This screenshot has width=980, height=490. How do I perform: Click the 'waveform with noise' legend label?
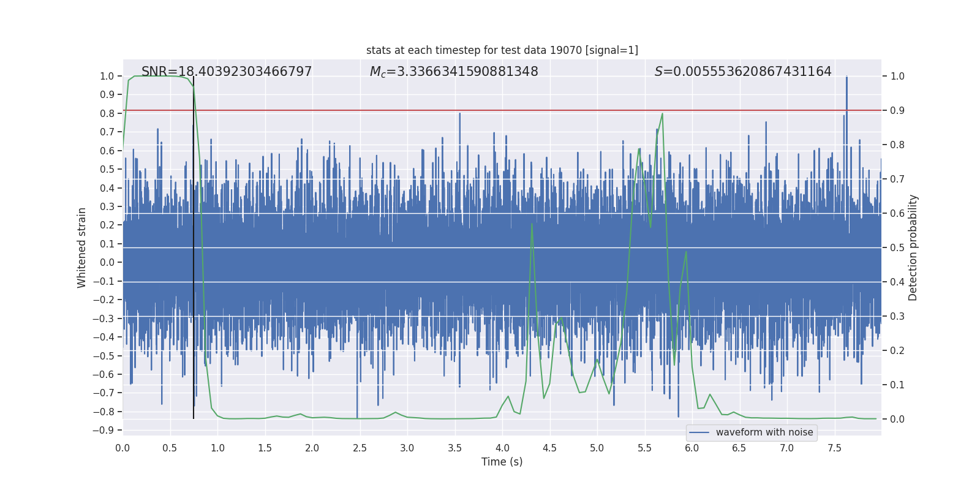click(x=764, y=432)
